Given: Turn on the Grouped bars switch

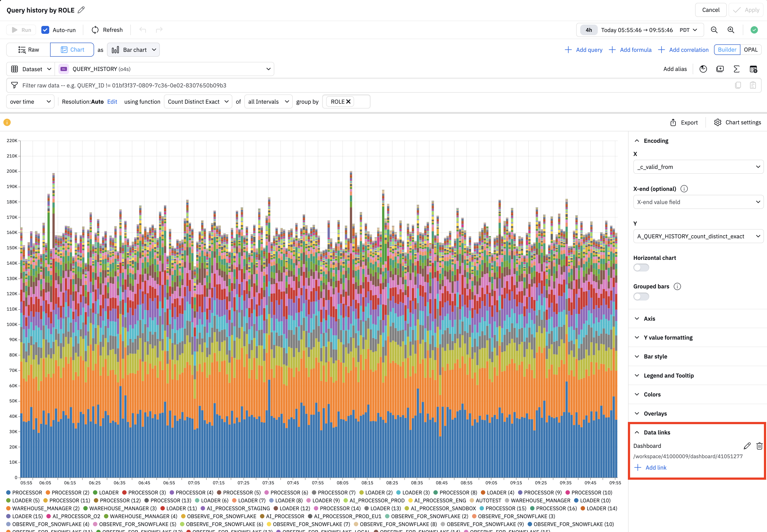Looking at the screenshot, I should click(x=641, y=296).
